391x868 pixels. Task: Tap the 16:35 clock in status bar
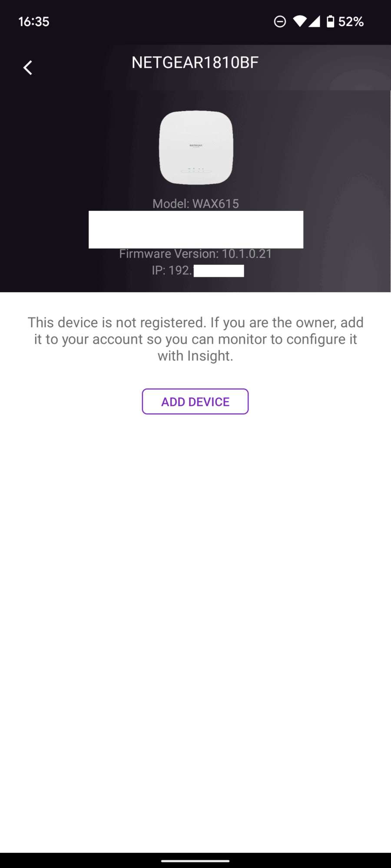point(34,22)
